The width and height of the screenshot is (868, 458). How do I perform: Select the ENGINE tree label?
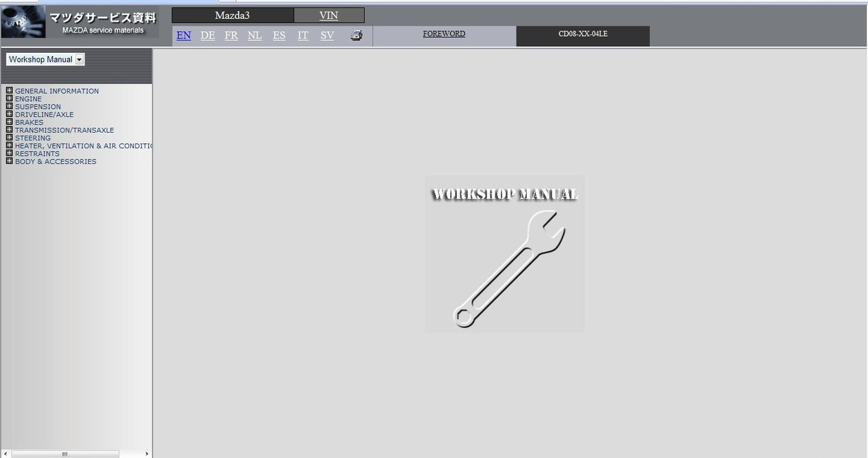tap(28, 99)
